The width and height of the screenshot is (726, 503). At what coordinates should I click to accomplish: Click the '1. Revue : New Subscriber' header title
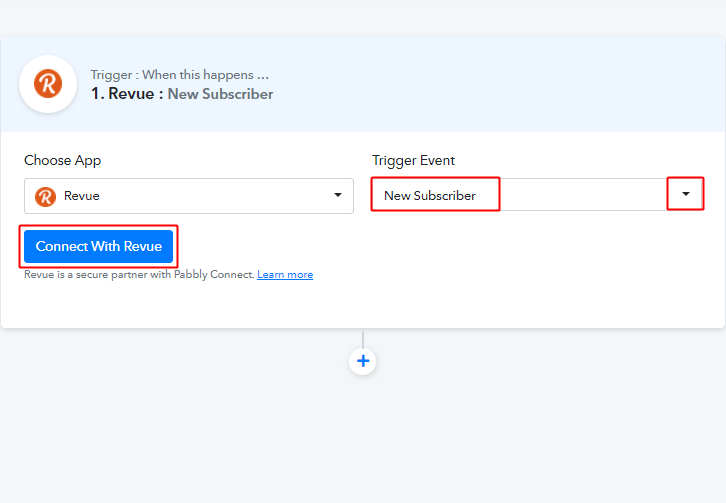click(x=182, y=94)
